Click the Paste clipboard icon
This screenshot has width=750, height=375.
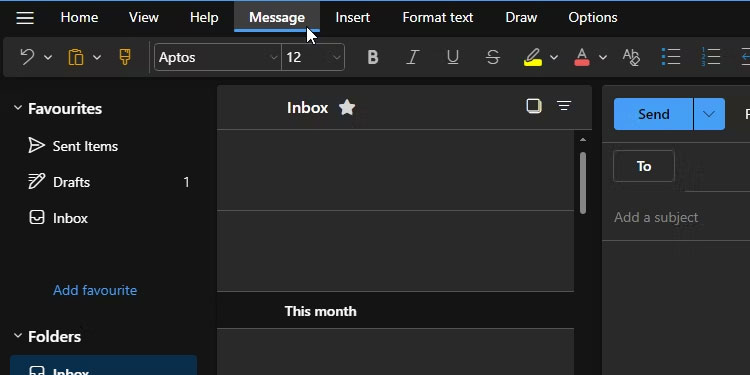pos(76,57)
